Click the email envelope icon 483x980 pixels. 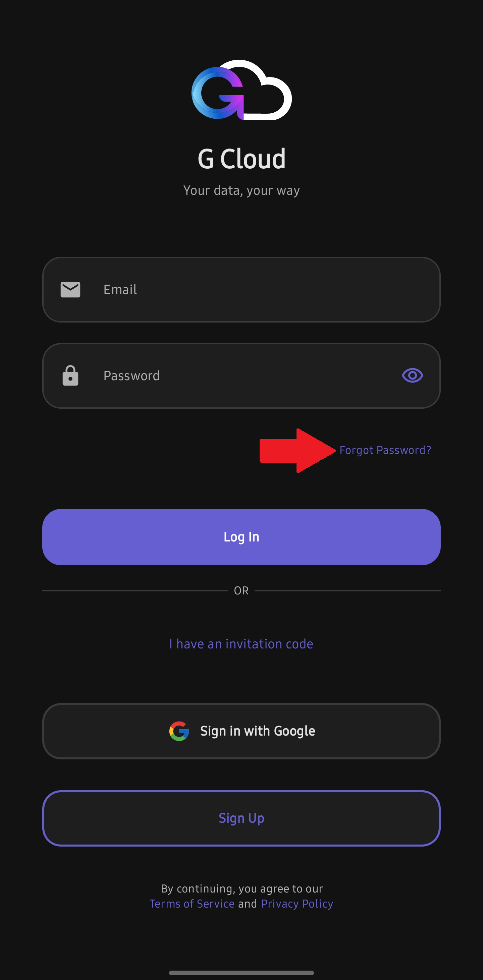70,290
